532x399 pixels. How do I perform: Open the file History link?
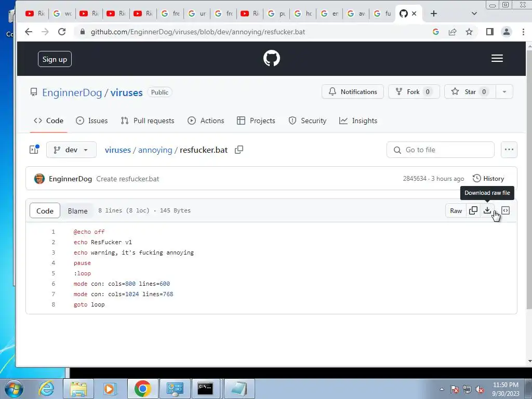click(x=488, y=179)
